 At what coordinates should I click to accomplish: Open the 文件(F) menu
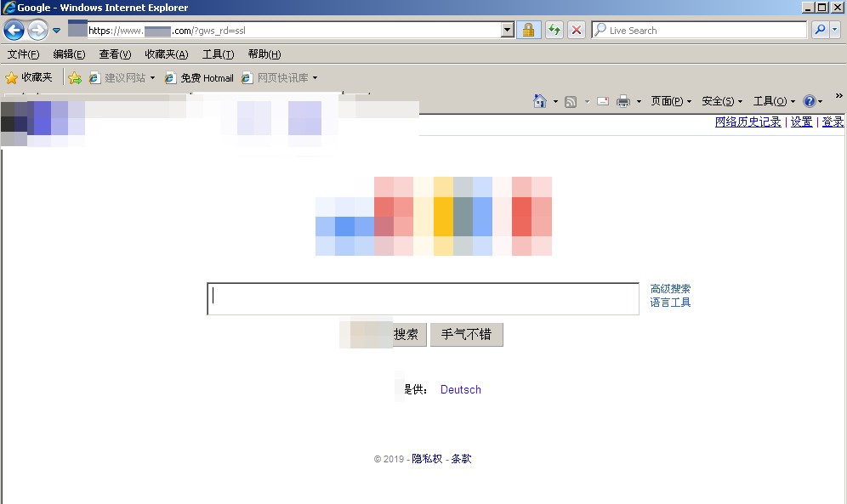click(23, 54)
